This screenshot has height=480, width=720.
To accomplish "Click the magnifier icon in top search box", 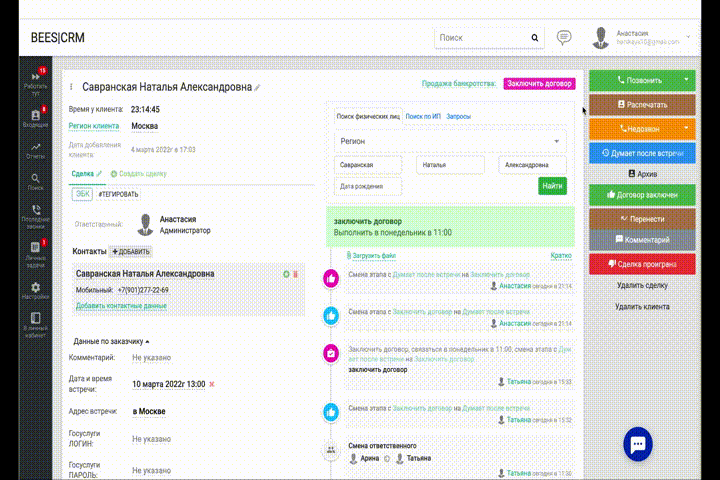I will point(534,38).
